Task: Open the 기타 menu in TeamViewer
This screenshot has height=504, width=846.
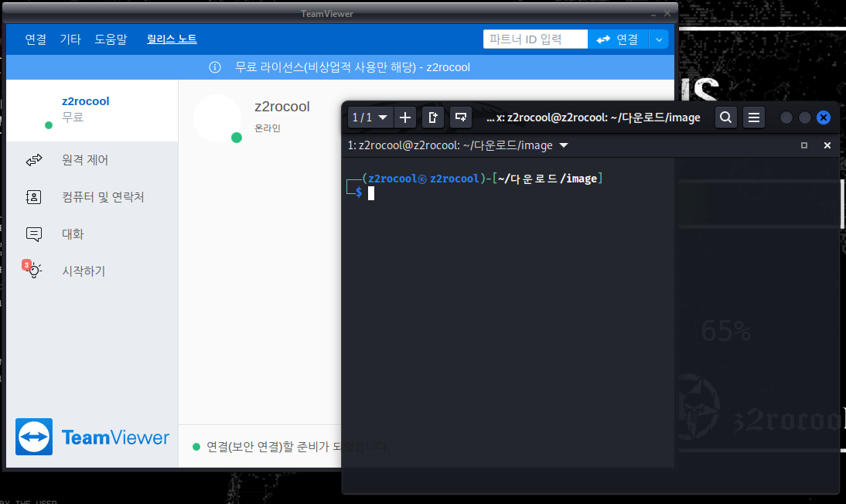Action: point(70,39)
